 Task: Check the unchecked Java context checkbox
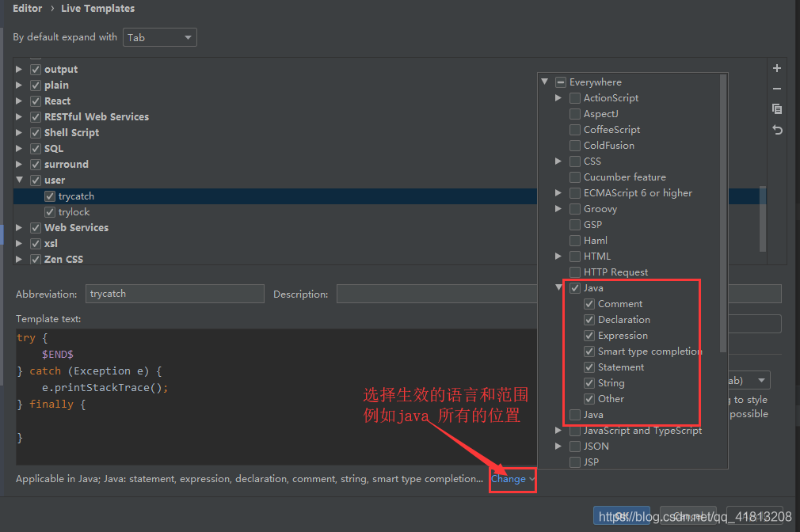[575, 415]
